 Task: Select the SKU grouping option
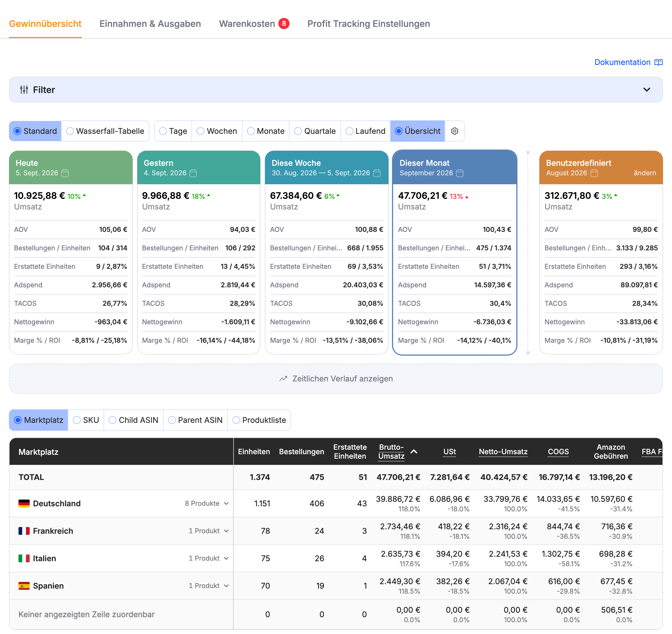[86, 420]
